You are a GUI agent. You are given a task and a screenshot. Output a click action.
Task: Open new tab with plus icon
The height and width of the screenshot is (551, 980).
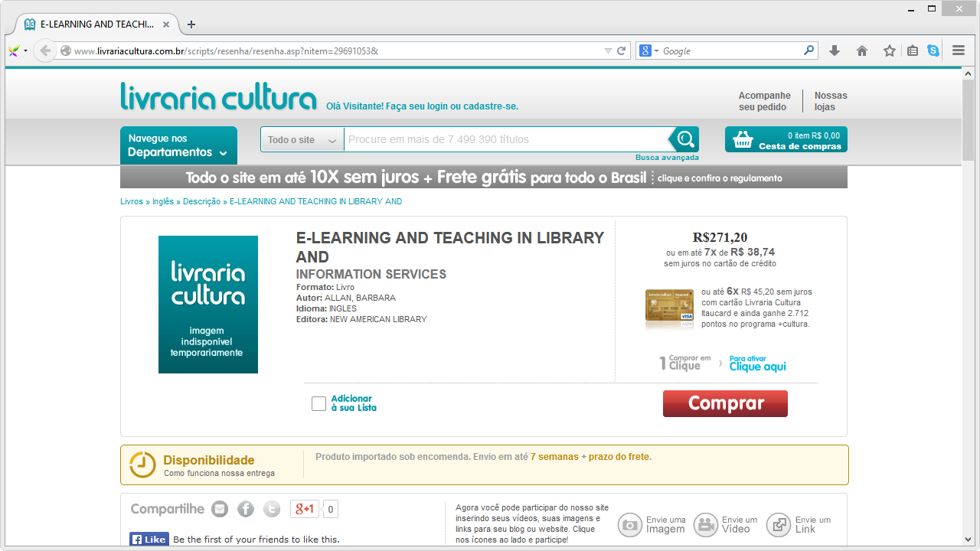[191, 24]
